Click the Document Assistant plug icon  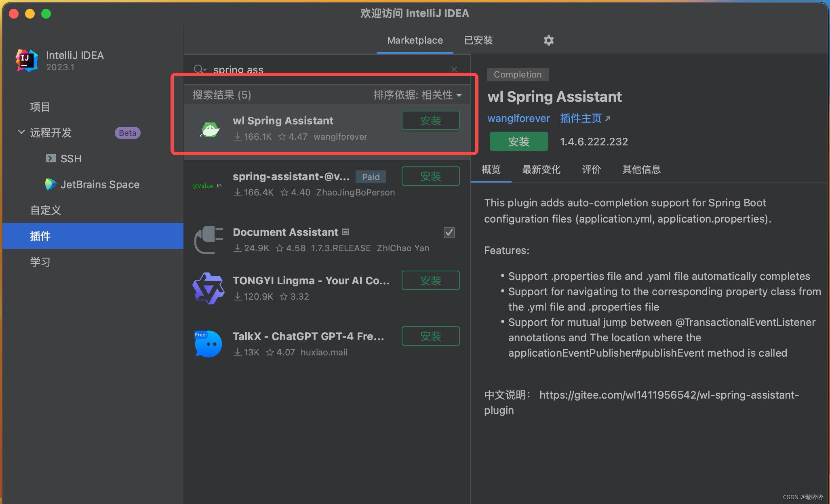click(x=209, y=239)
